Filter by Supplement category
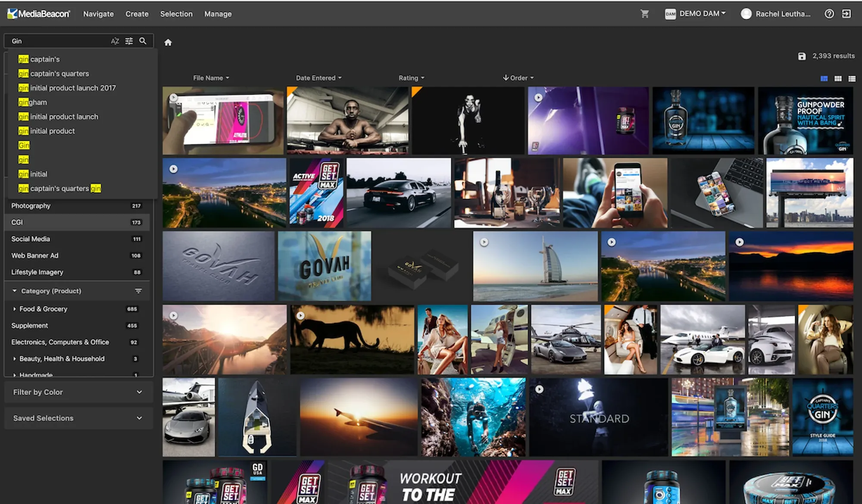Image resolution: width=862 pixels, height=504 pixels. pos(77,325)
